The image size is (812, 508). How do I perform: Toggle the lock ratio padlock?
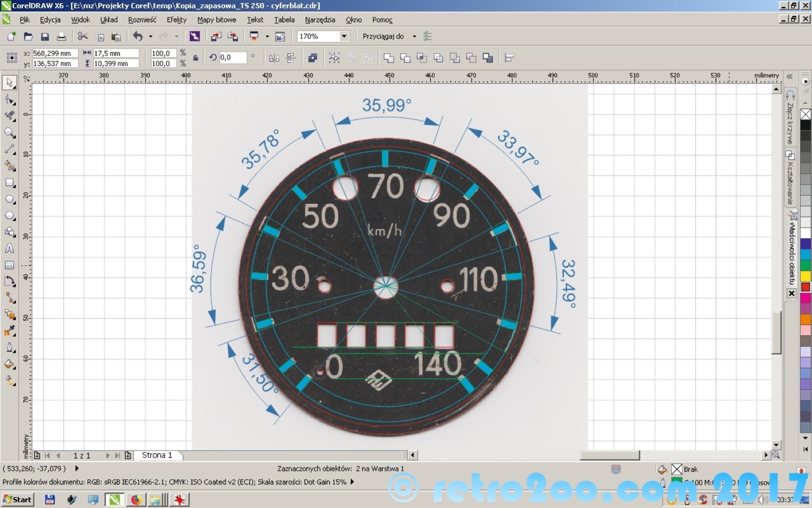pos(195,58)
